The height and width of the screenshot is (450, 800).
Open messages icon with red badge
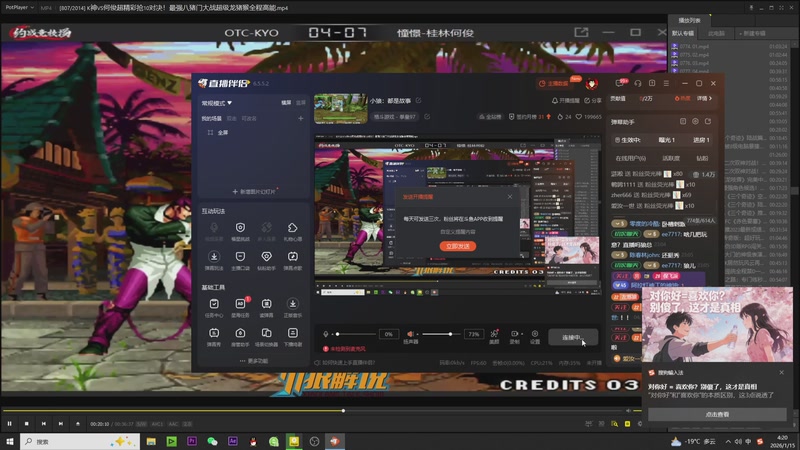pyautogui.click(x=620, y=83)
